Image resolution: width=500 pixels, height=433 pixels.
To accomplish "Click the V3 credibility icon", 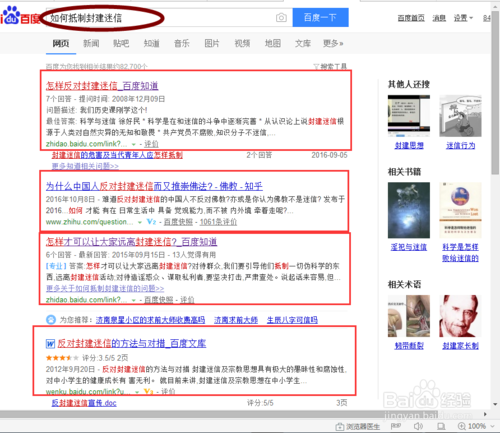I will tap(149, 391).
